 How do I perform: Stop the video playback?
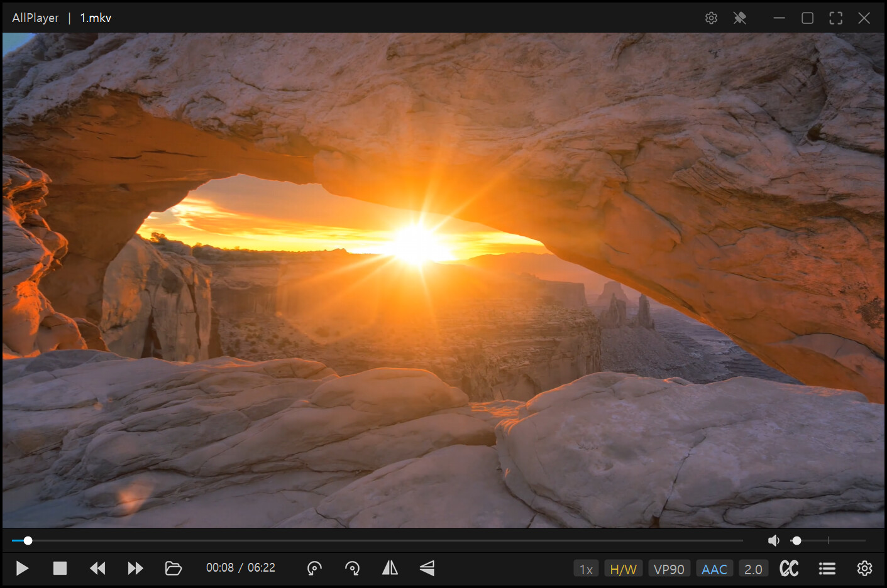point(60,569)
